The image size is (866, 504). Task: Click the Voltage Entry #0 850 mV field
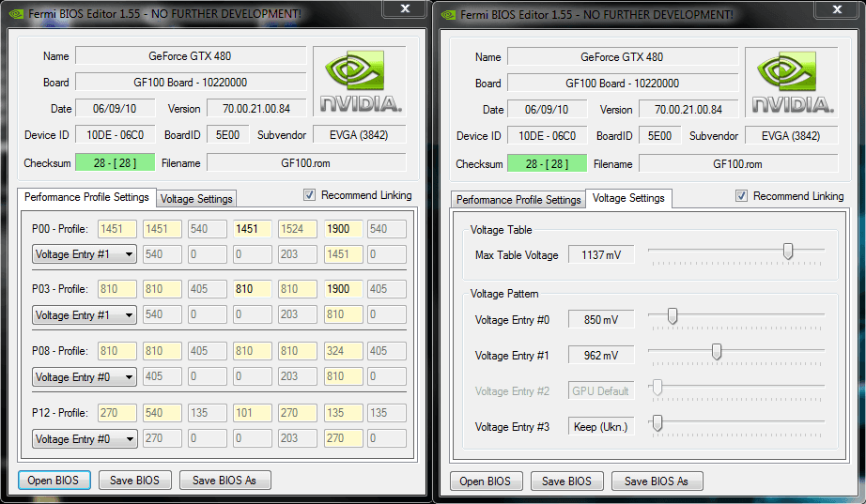click(601, 320)
